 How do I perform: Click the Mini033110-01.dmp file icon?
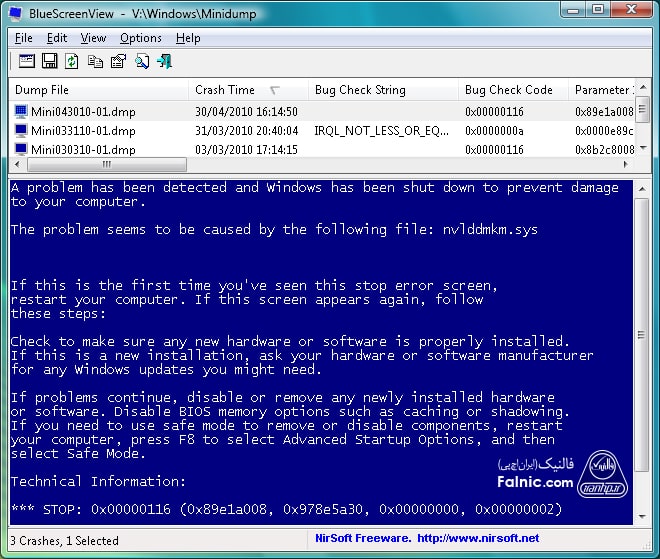pos(21,131)
